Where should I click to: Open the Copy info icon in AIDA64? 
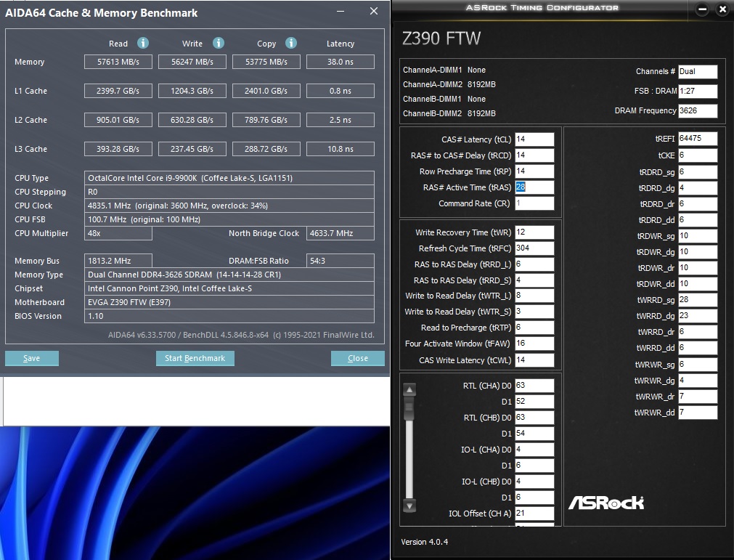(290, 43)
